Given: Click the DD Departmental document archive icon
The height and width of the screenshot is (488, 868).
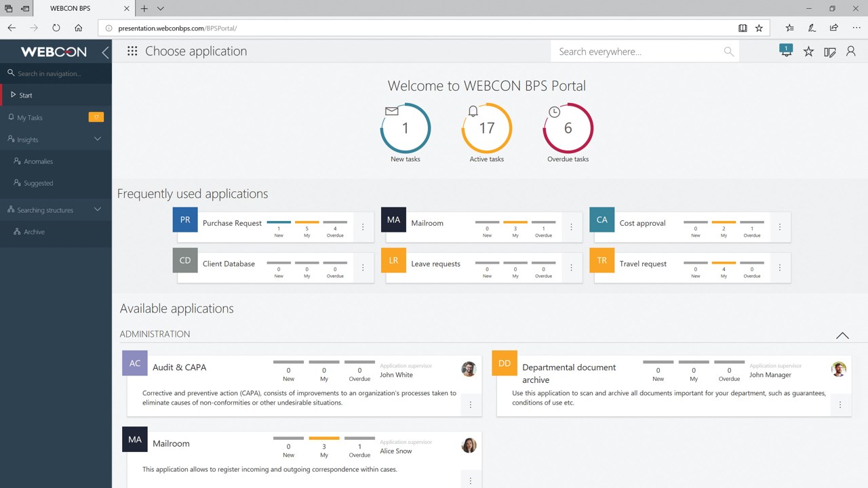Looking at the screenshot, I should tap(505, 363).
